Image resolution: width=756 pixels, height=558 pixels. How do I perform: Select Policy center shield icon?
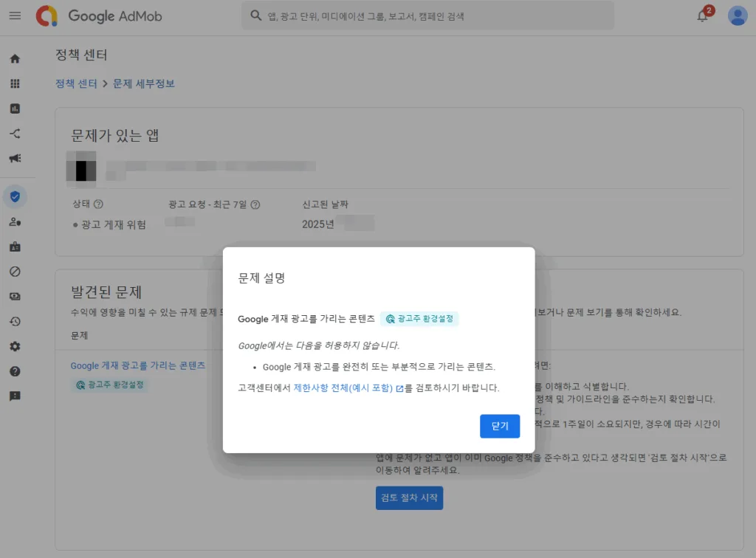[x=15, y=196]
